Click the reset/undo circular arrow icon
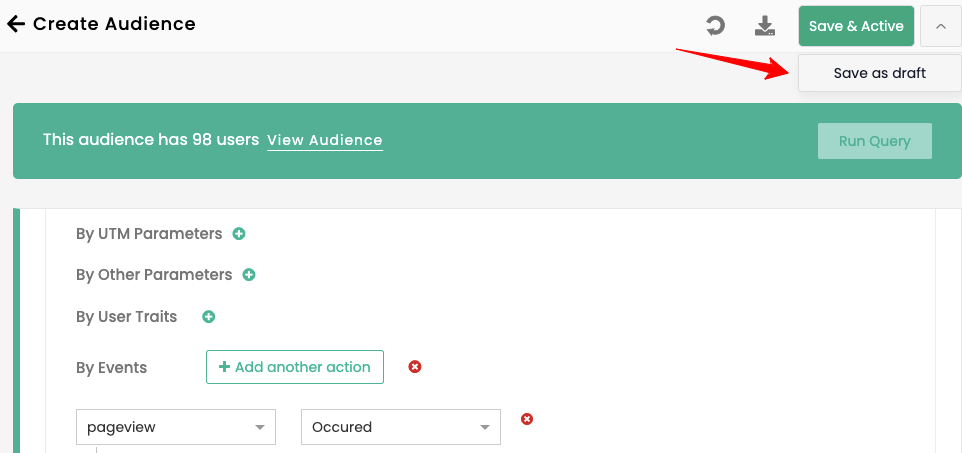Viewport: 962px width, 453px height. click(x=715, y=26)
